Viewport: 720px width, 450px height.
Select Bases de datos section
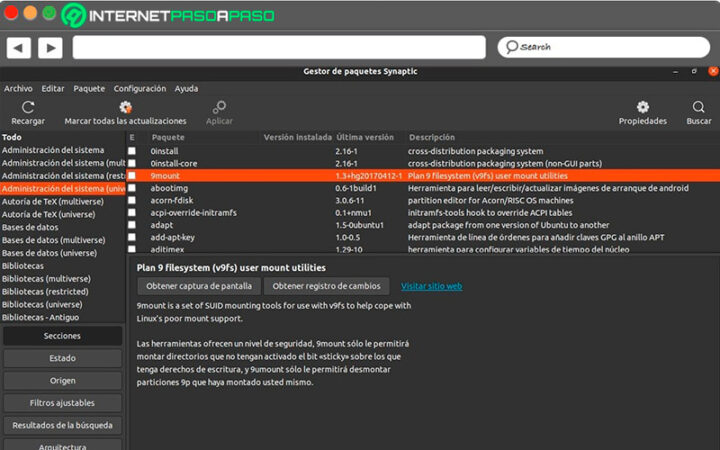pyautogui.click(x=30, y=227)
